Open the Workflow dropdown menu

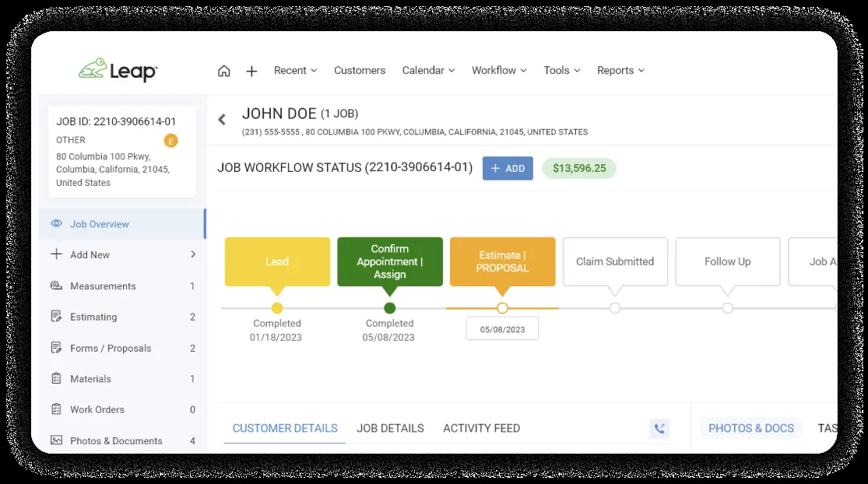point(499,70)
